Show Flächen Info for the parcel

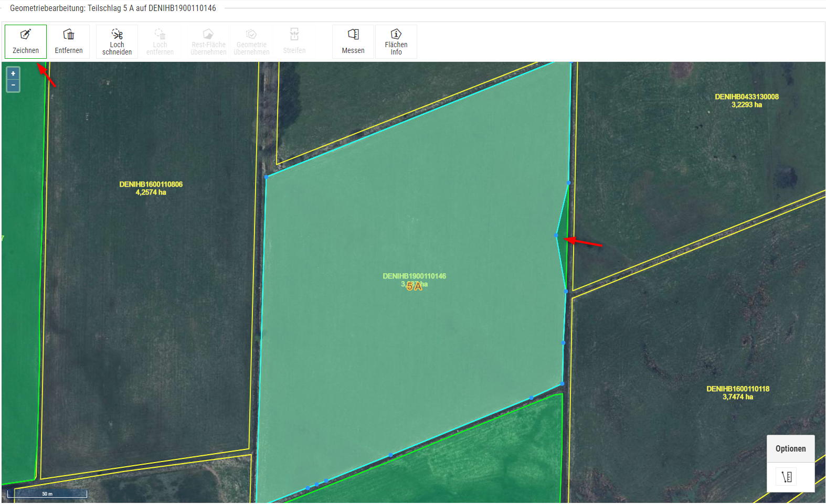click(x=396, y=41)
